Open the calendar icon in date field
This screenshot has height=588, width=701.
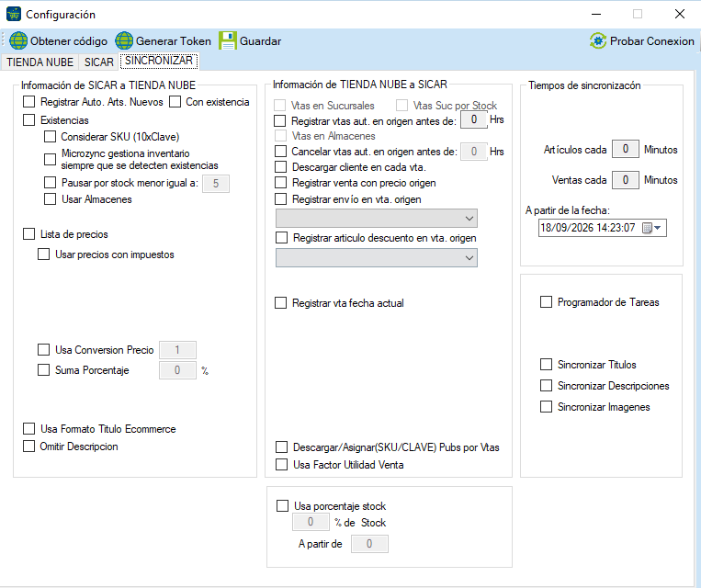coord(647,228)
